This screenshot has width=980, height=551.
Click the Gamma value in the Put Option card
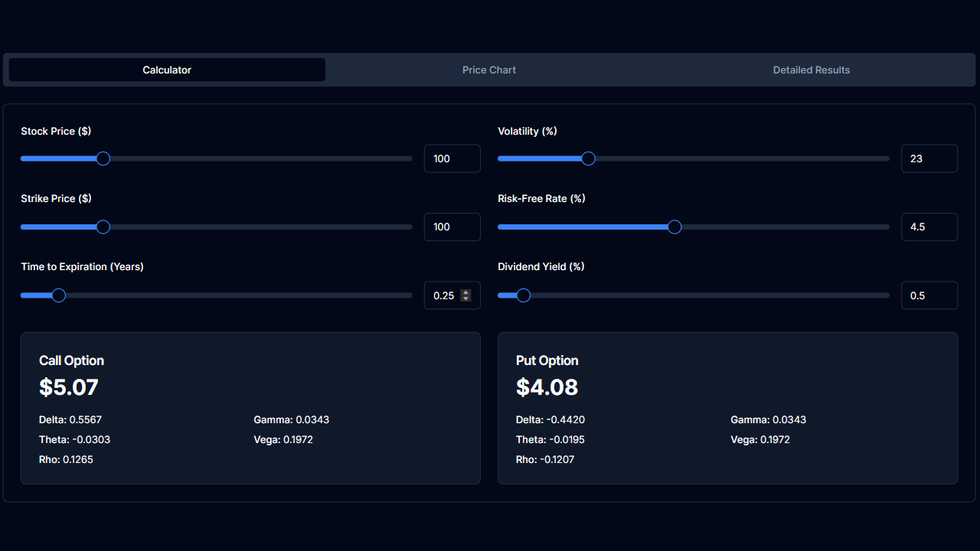coord(769,419)
